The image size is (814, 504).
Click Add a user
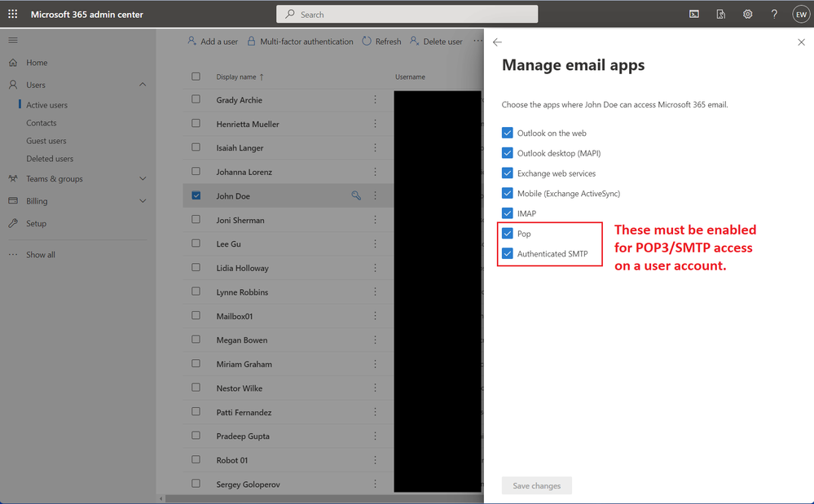tap(213, 41)
